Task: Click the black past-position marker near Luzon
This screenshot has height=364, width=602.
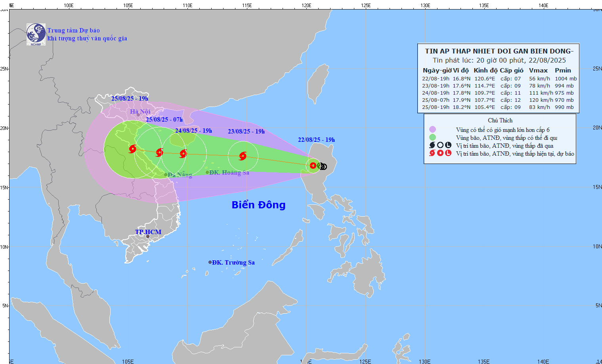Action: (x=323, y=167)
